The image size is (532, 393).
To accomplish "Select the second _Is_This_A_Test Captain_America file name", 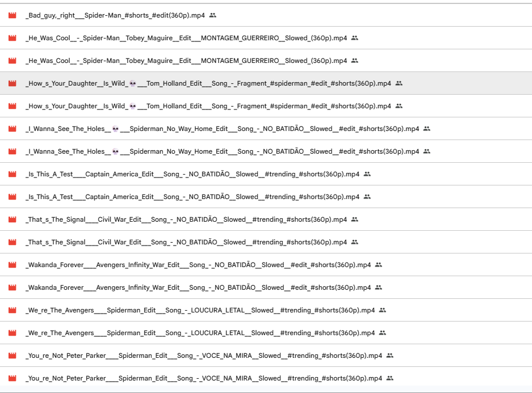I will 192,197.
